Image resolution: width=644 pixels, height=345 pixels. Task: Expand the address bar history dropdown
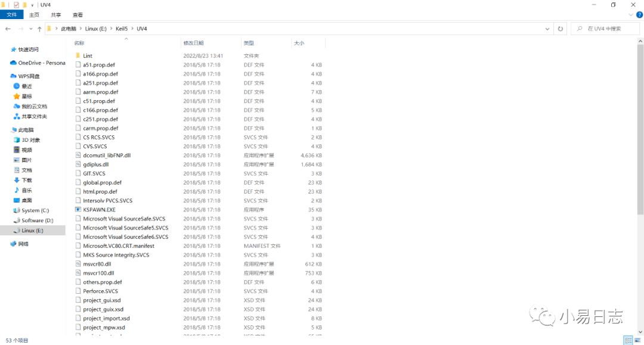[x=547, y=29]
